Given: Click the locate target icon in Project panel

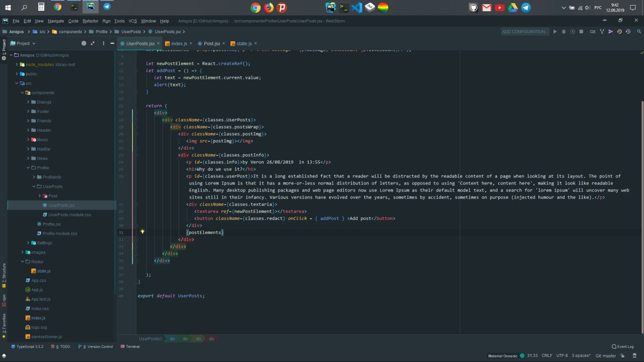Looking at the screenshot, I should (84, 44).
